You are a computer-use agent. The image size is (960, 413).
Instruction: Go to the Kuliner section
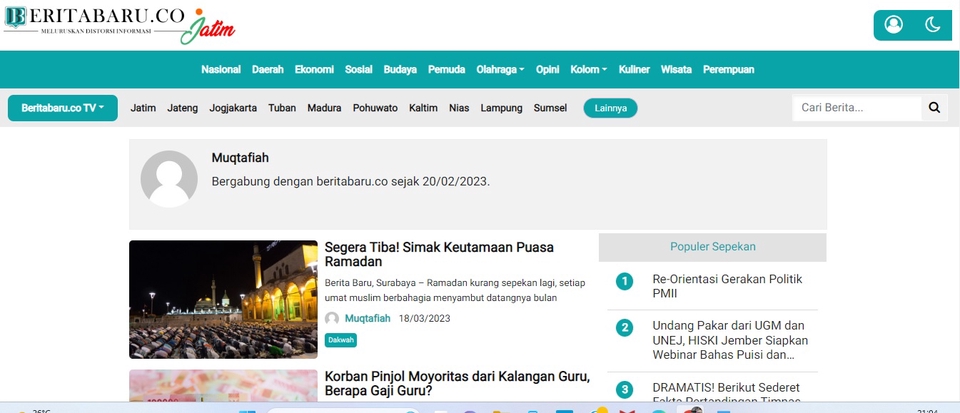click(634, 70)
